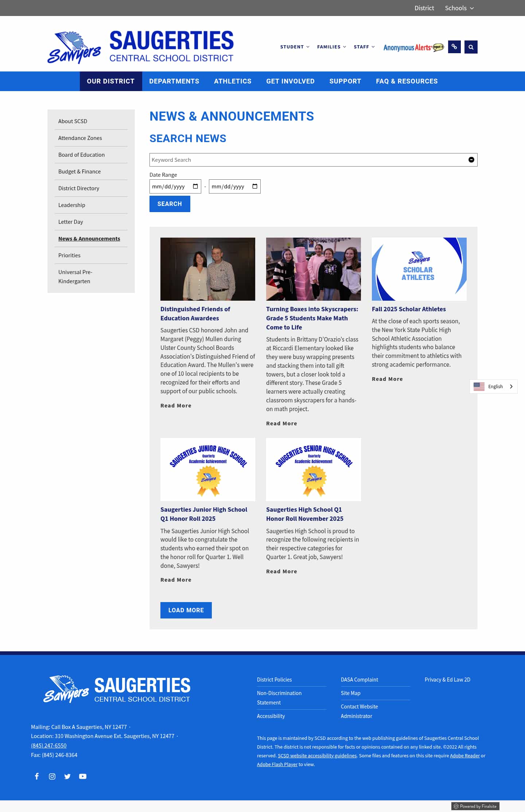This screenshot has width=525, height=812.
Task: Click the LOAD MORE button
Action: click(186, 610)
